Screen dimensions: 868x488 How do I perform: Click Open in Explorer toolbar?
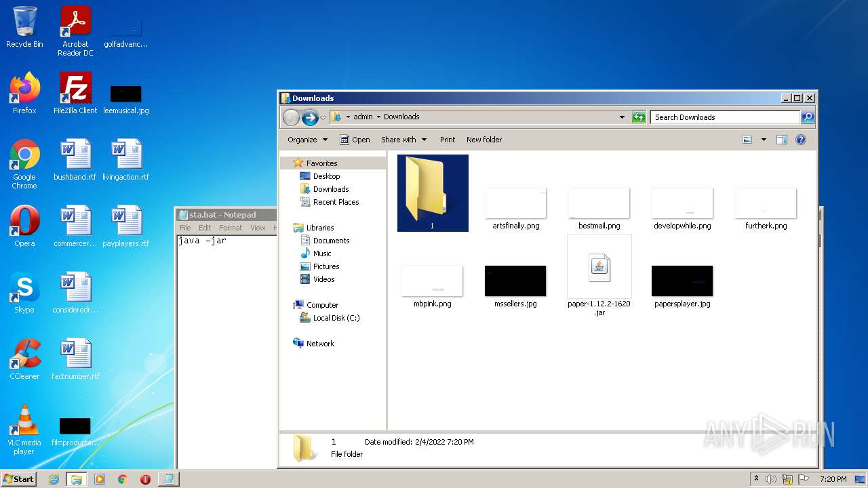click(x=355, y=140)
